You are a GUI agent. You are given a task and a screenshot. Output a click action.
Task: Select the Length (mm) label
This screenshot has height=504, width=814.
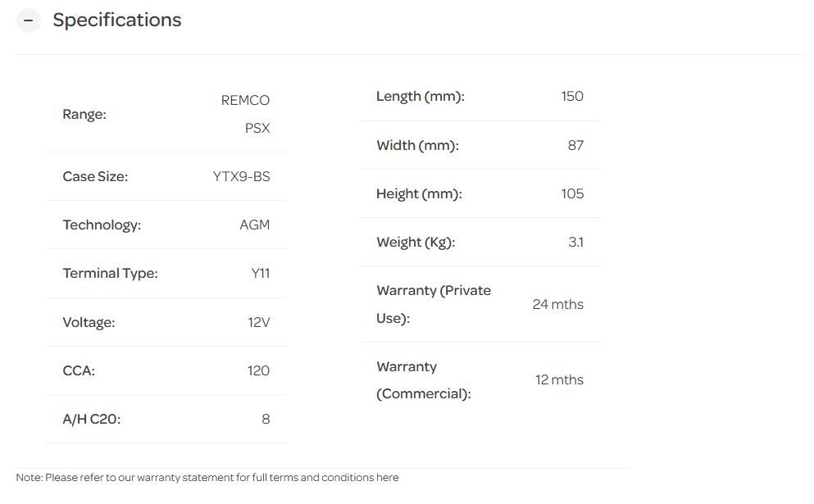pos(420,96)
